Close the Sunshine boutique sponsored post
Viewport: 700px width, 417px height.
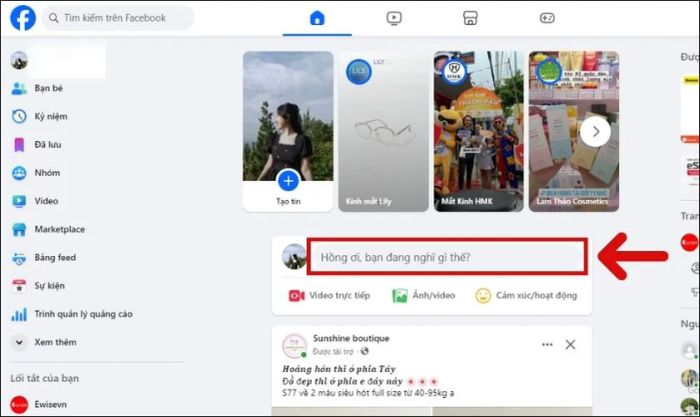[570, 344]
